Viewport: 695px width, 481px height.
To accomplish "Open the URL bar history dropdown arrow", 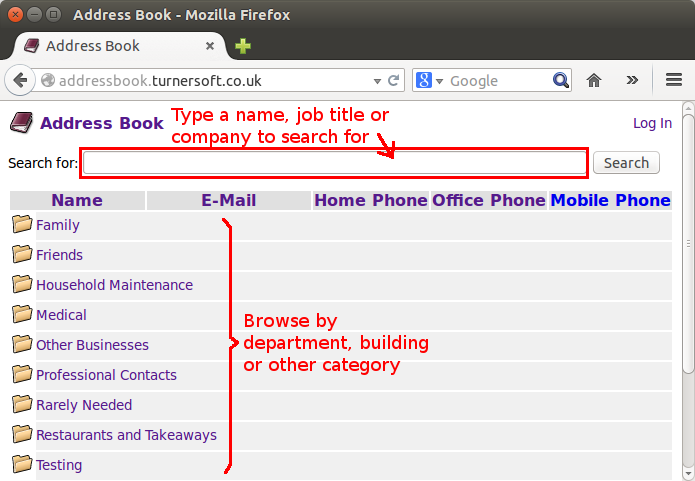I will pyautogui.click(x=377, y=80).
